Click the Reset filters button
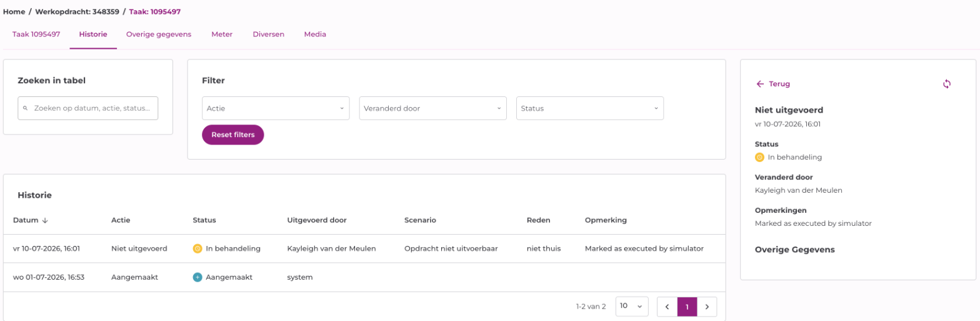This screenshot has width=980, height=321. (x=232, y=135)
